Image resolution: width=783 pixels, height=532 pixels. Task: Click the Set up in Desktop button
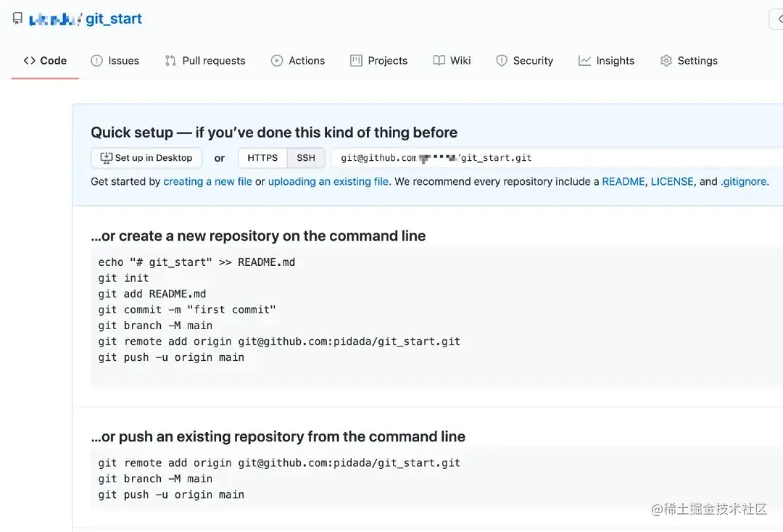(x=146, y=158)
